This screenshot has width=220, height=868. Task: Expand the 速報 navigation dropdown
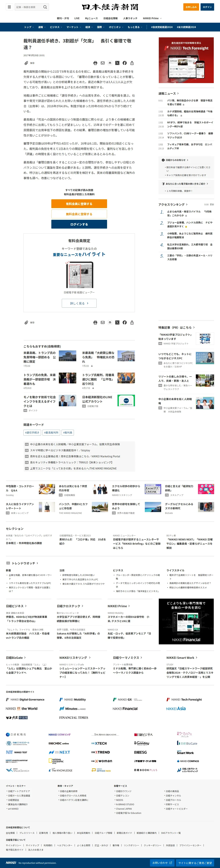tap(42, 27)
